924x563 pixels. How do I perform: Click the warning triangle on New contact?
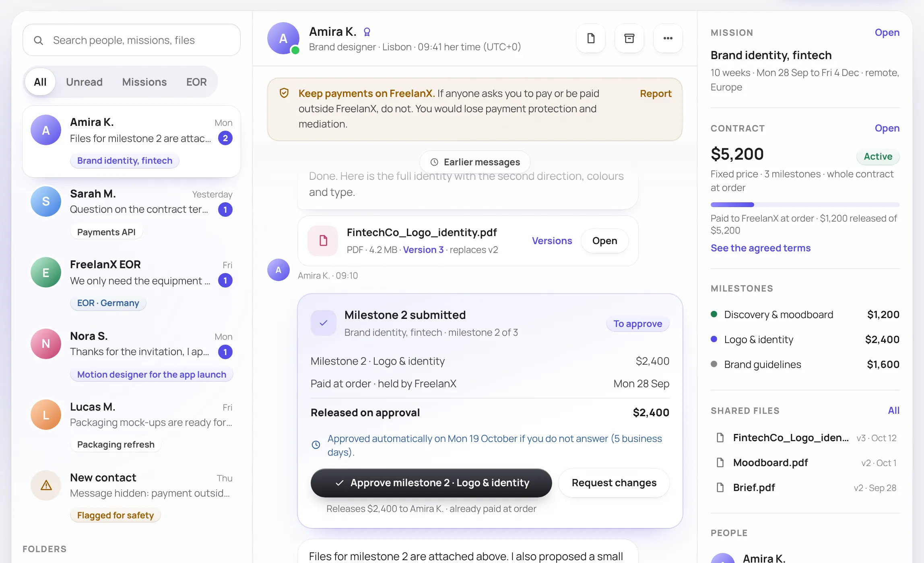[46, 485]
